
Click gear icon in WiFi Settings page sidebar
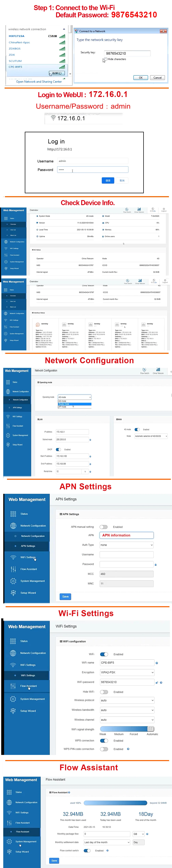13,699
